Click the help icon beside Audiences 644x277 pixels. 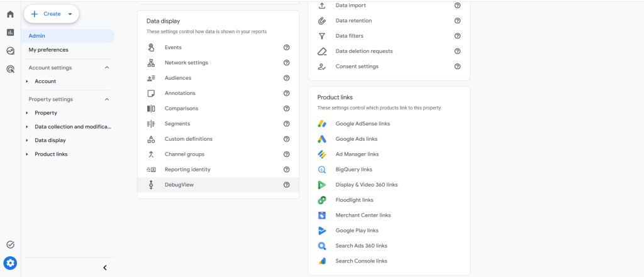pyautogui.click(x=287, y=78)
